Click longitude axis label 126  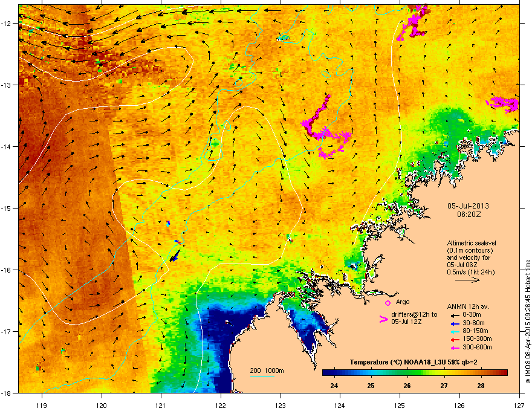459,405
